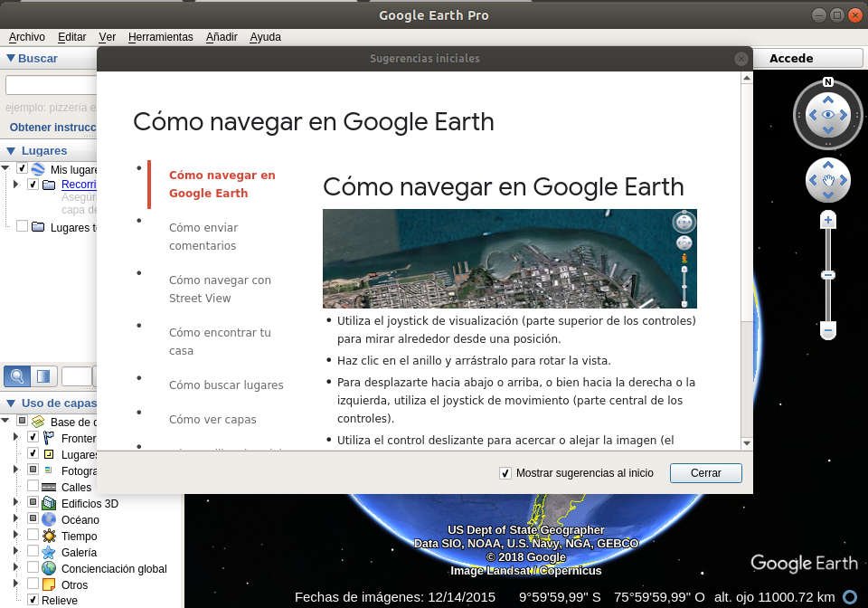Click look-right arrow on the eye joystick
This screenshot has height=608, width=868.
pos(843,115)
